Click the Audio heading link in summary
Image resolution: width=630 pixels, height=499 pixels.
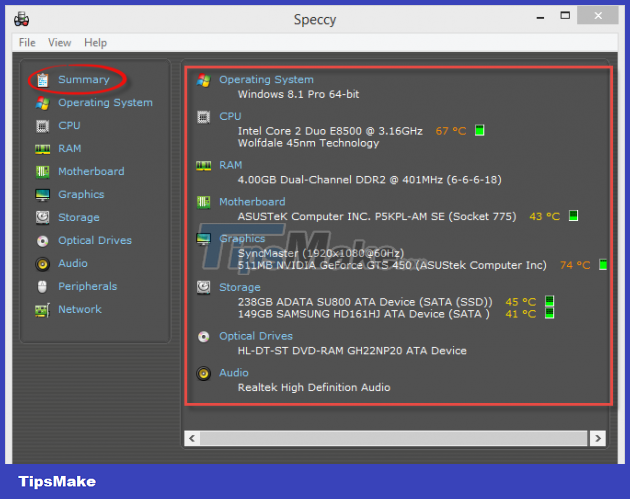pos(233,373)
